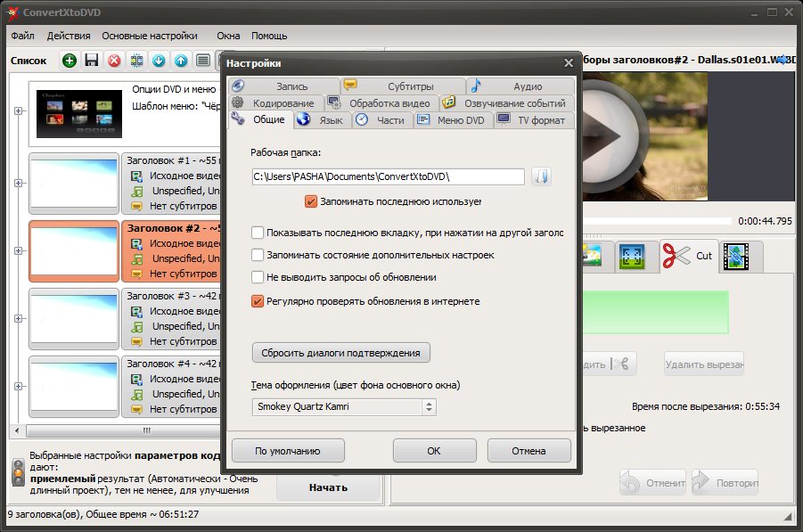The width and height of the screenshot is (803, 532).
Task: Click the Сбросить диалоги подтверждения button
Action: [x=341, y=353]
